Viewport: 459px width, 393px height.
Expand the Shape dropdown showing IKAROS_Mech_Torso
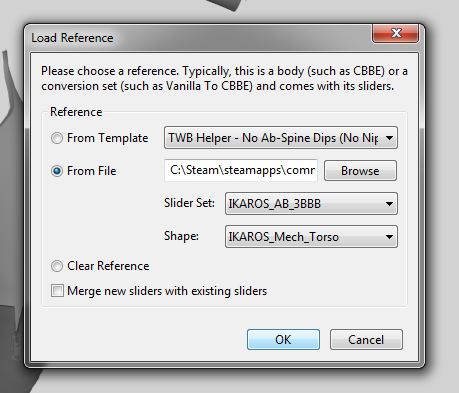pos(311,237)
